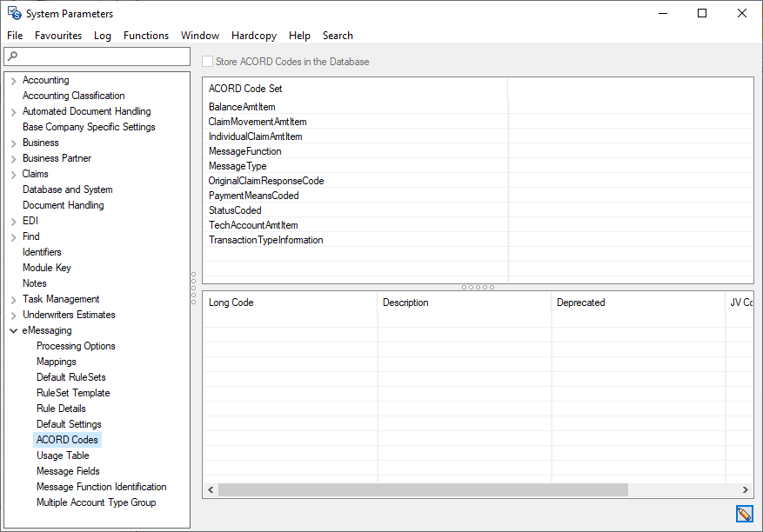
Task: Open the Favourites menu
Action: [58, 36]
